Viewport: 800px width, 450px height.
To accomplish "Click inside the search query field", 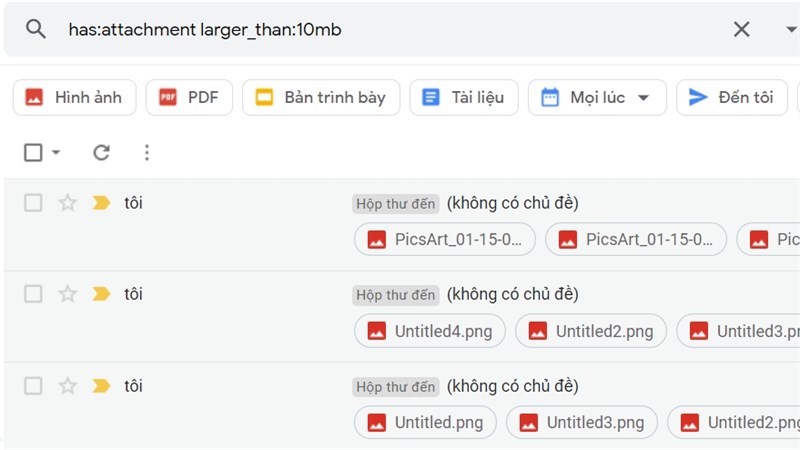I will coord(388,30).
